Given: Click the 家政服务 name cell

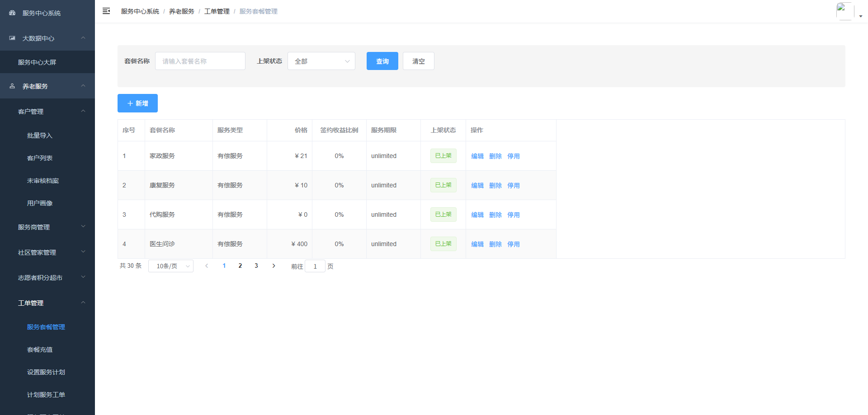Looking at the screenshot, I should [x=179, y=156].
